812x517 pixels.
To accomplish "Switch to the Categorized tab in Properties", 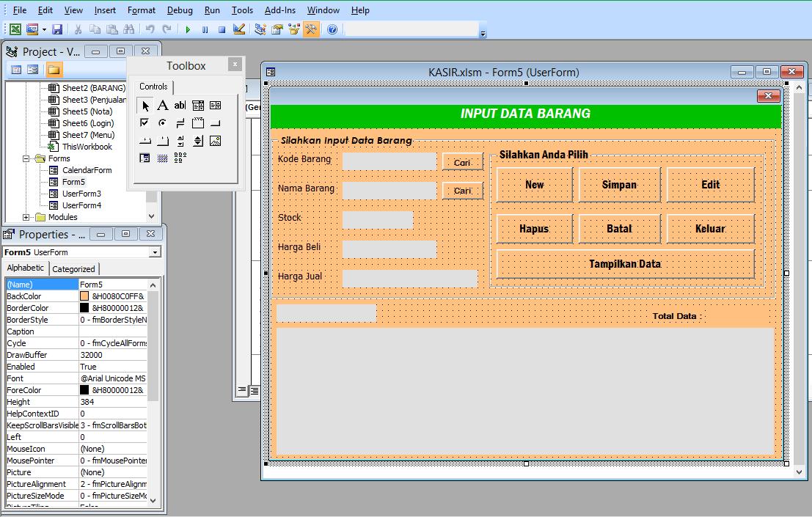I will (x=73, y=268).
